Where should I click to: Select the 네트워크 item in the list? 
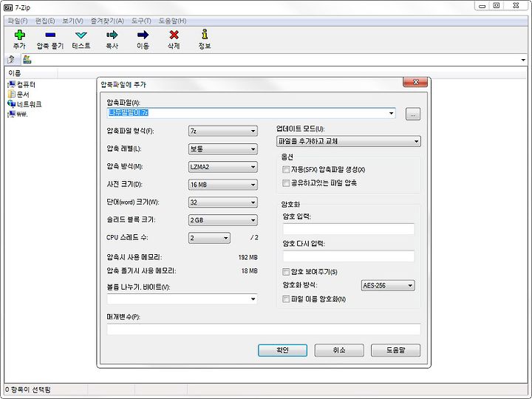coord(24,104)
